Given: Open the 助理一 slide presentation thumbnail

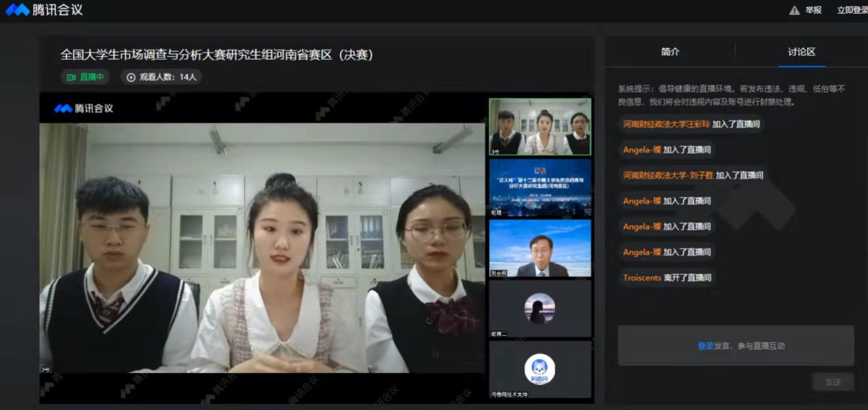Looking at the screenshot, I should click(x=539, y=187).
